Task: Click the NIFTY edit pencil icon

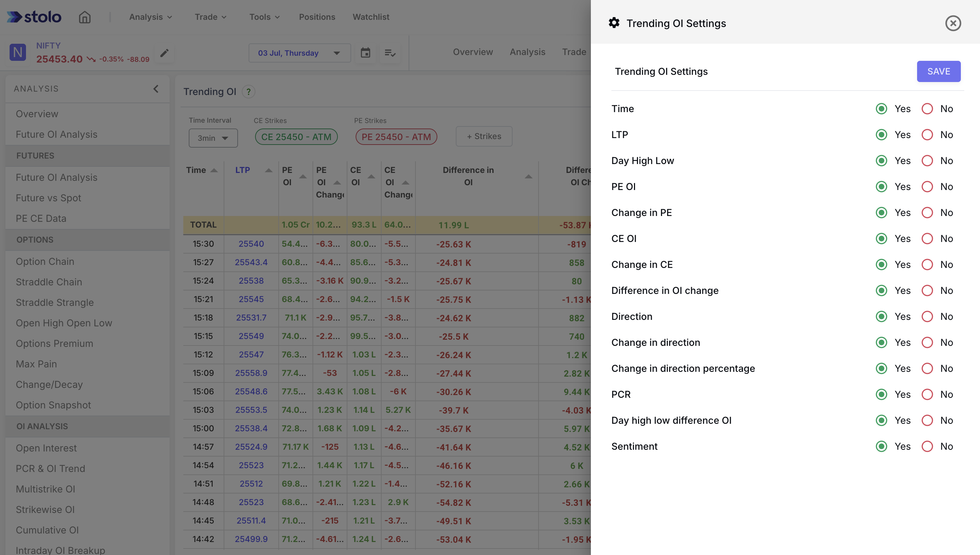Action: [x=164, y=53]
